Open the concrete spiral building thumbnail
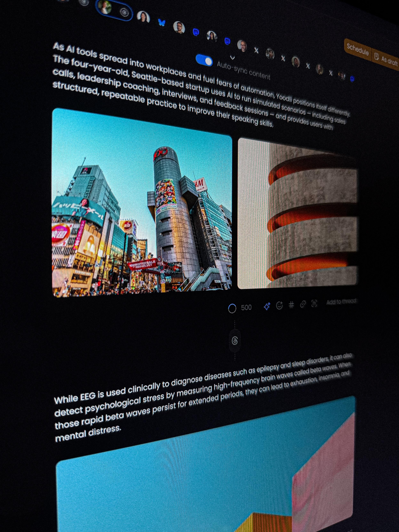The height and width of the screenshot is (532, 399). coord(297,214)
